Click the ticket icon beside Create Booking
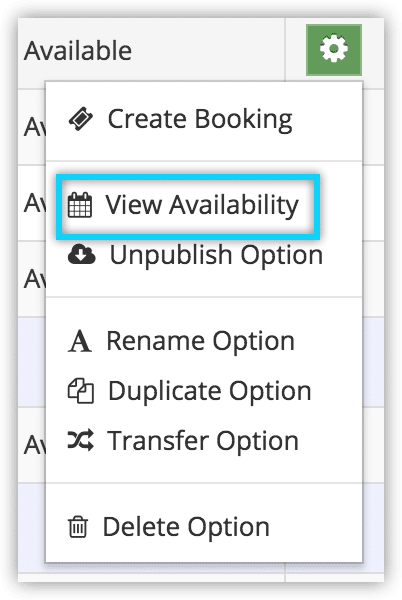402x600 pixels. (81, 119)
